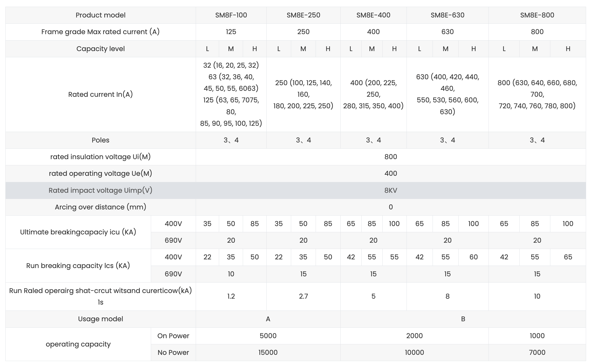Image resolution: width=592 pixels, height=364 pixels.
Task: Select the On Power sub-row label
Action: pyautogui.click(x=173, y=336)
